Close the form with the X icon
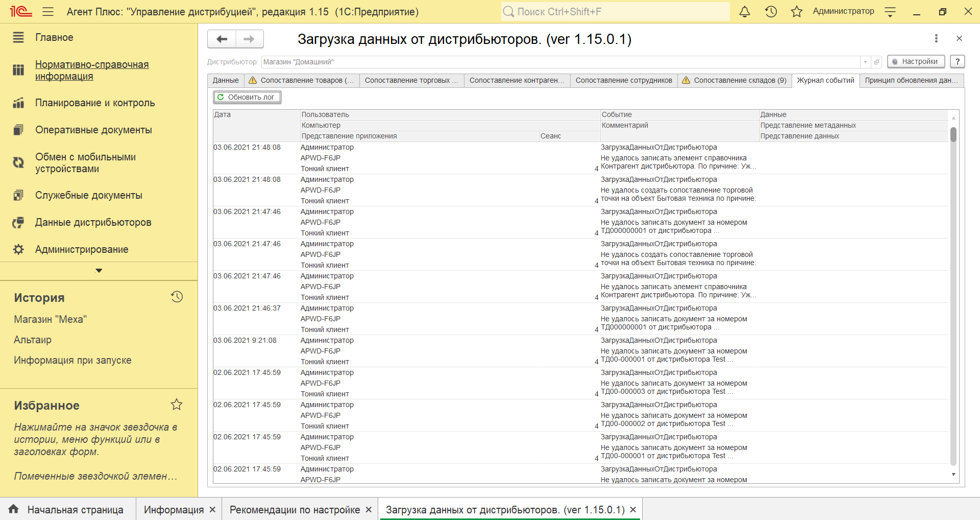 (959, 38)
